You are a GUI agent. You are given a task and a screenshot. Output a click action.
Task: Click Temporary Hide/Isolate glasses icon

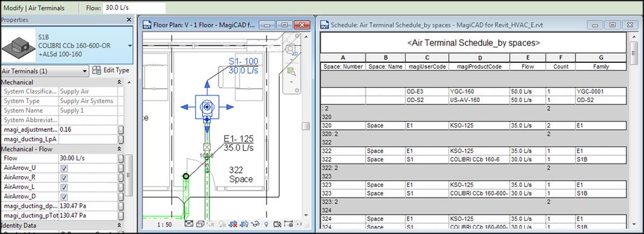[255, 224]
